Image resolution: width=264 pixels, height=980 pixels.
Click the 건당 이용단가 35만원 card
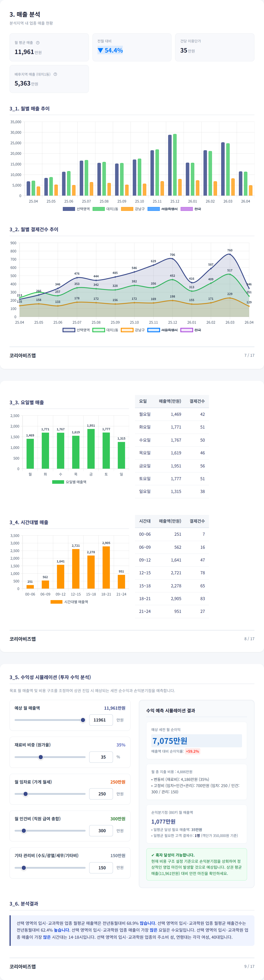tap(215, 47)
